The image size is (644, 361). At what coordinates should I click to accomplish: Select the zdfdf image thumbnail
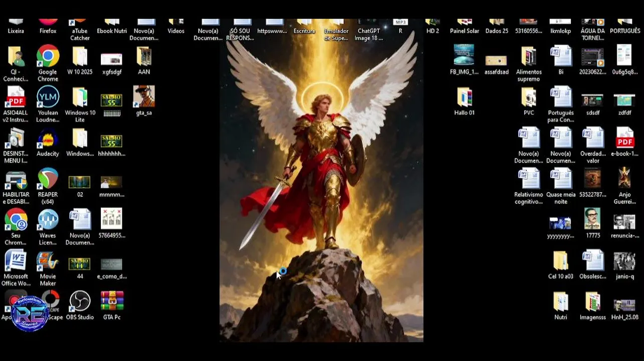(625, 100)
